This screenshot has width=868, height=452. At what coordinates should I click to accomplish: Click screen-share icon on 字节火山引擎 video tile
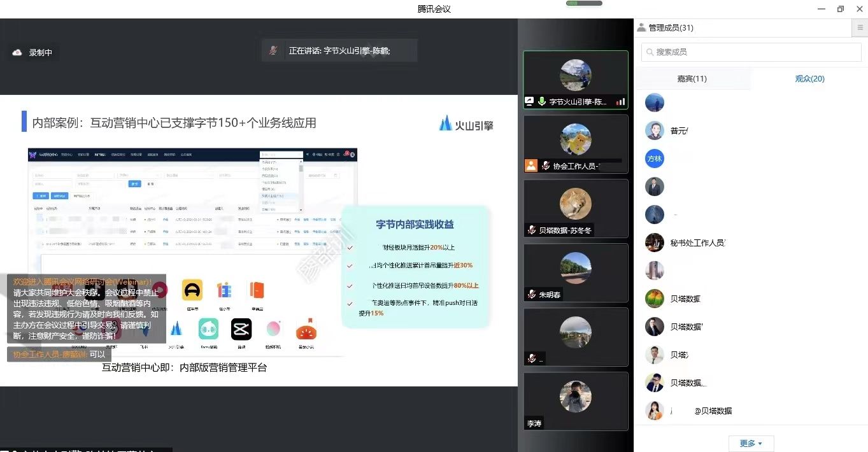(529, 101)
